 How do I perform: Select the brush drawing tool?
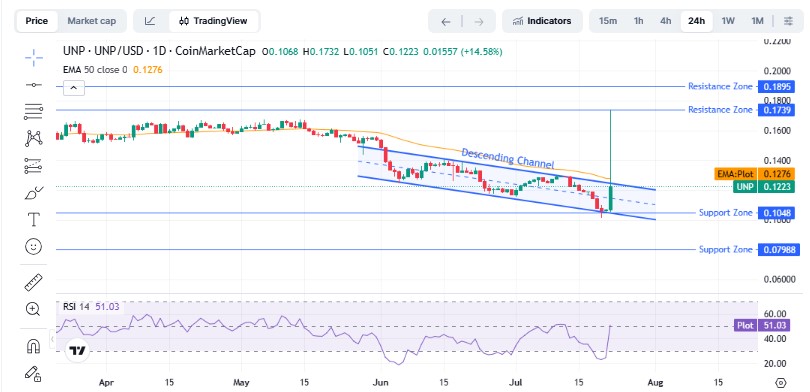pos(34,193)
